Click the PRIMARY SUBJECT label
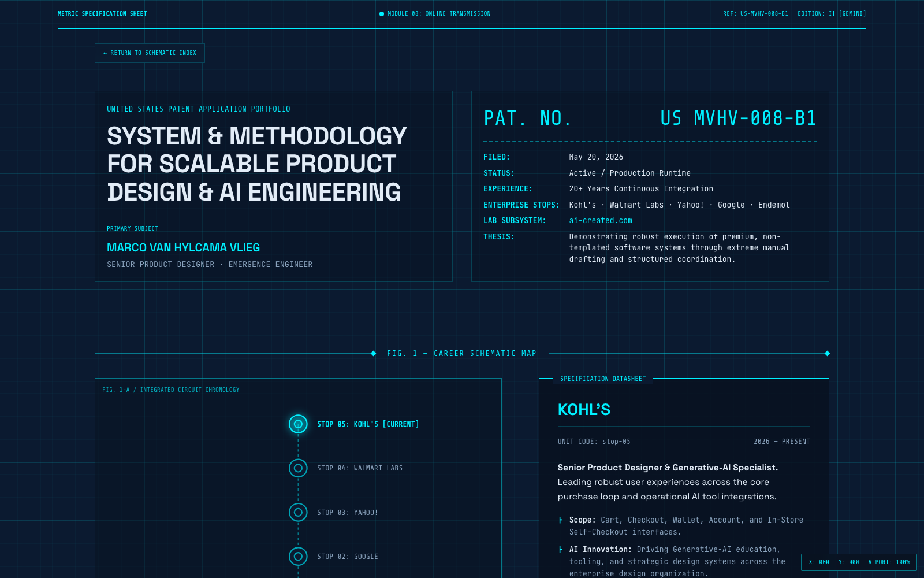The height and width of the screenshot is (578, 924). (132, 229)
